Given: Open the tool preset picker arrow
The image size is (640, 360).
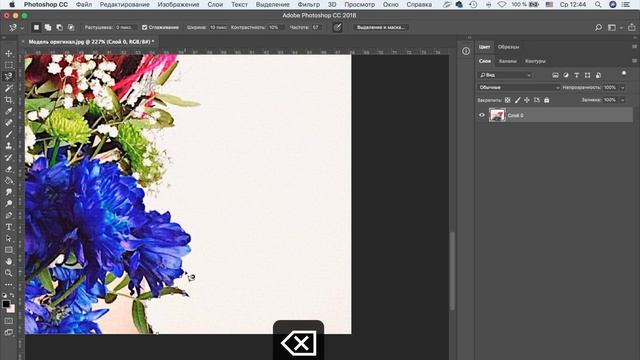Looking at the screenshot, I should (22, 28).
